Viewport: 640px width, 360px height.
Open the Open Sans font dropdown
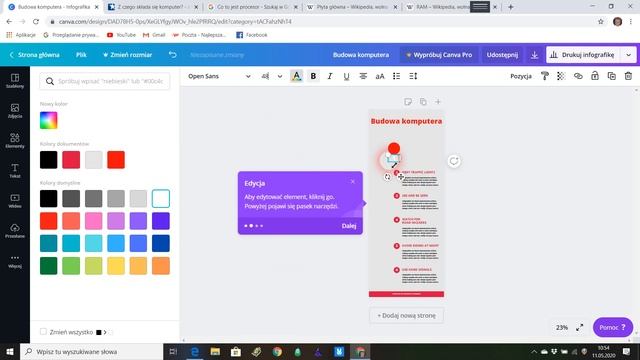219,76
